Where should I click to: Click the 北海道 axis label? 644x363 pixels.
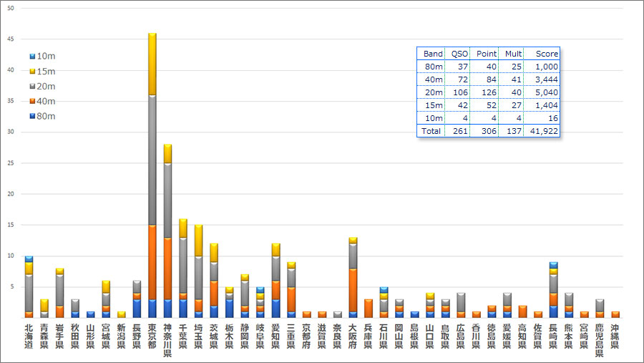[x=29, y=336]
